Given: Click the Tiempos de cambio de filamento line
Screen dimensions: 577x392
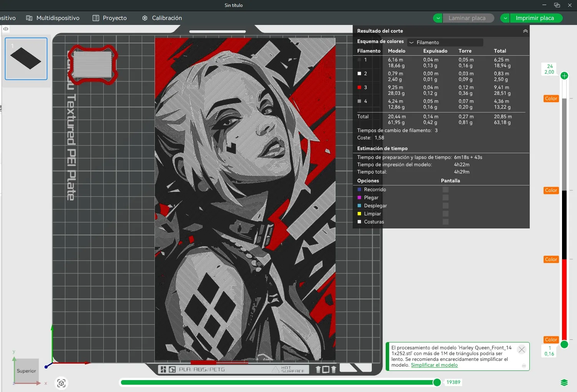Looking at the screenshot, I should click(x=397, y=131).
